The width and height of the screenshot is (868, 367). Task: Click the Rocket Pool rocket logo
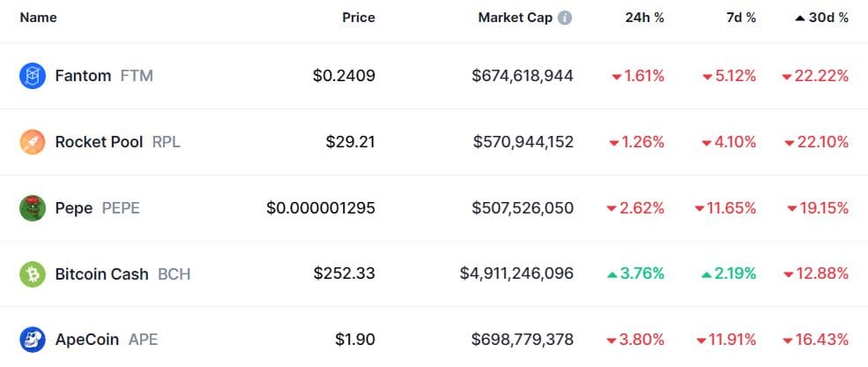click(32, 142)
